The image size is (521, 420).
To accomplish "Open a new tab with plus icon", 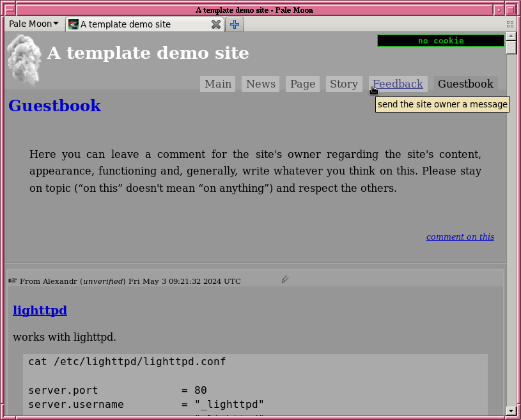I will click(x=235, y=24).
